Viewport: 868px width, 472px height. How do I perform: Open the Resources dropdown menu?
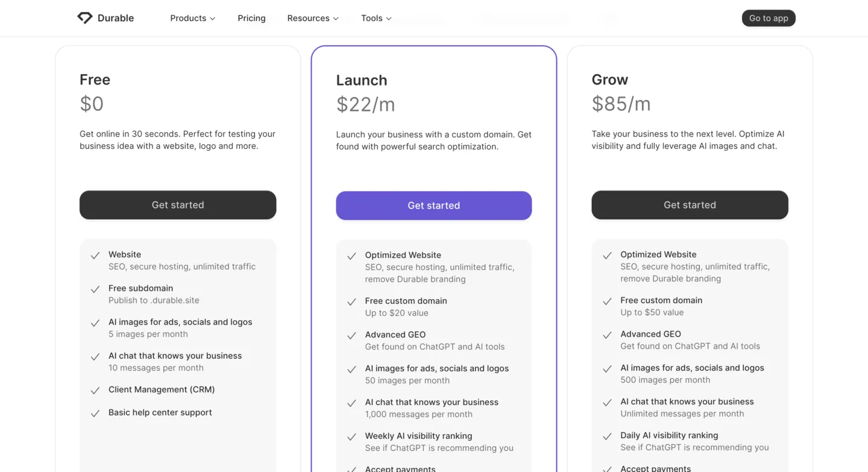click(312, 18)
